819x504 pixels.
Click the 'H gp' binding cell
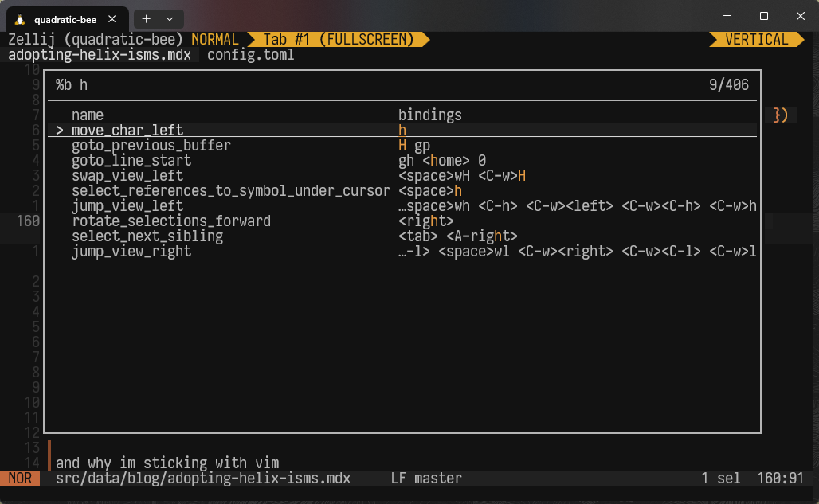pos(414,145)
